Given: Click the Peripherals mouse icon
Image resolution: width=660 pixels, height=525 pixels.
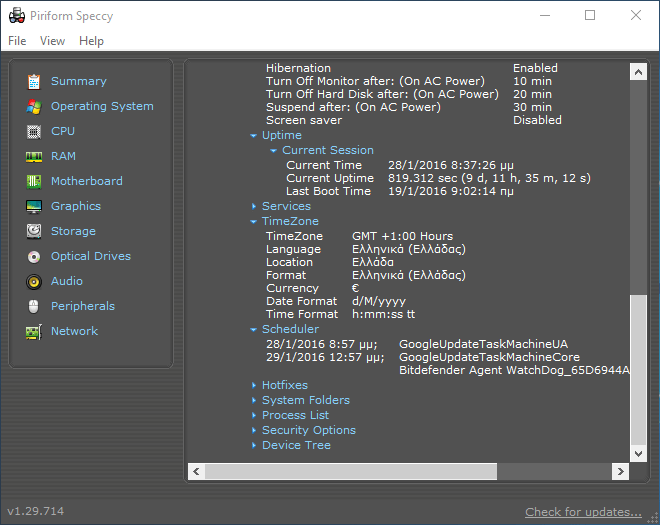Looking at the screenshot, I should pos(34,306).
